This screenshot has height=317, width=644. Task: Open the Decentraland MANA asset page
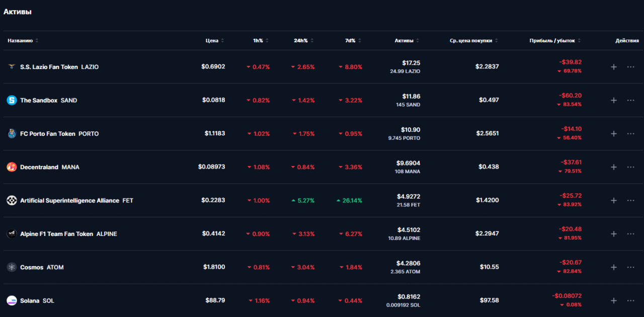(50, 167)
